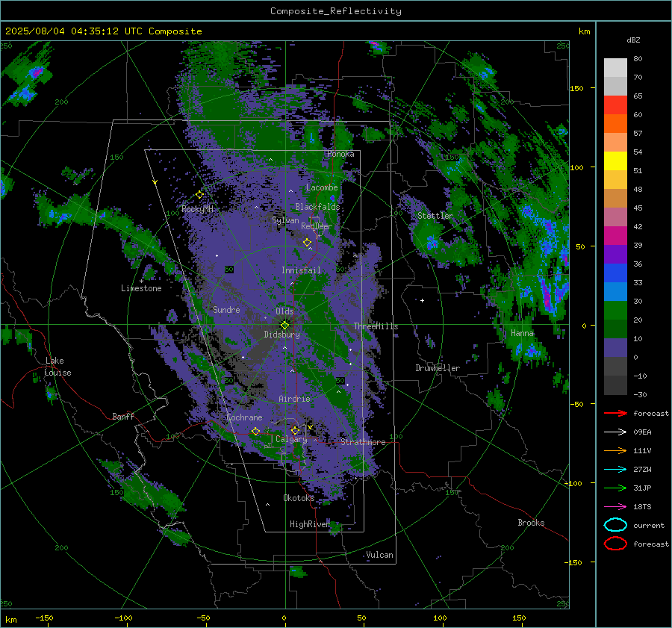The image size is (672, 628).
Task: Pick the bright yellow swatch in dBZ scale
Action: pos(615,161)
